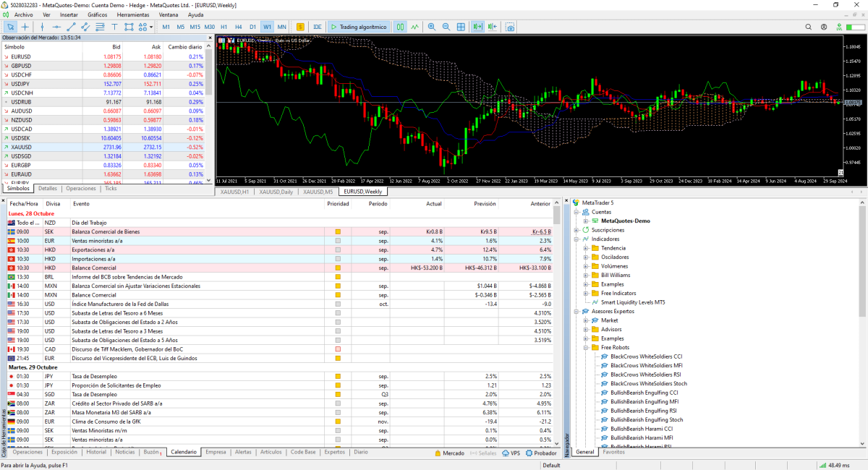868x470 pixels.
Task: Select the crosshair cursor tool
Action: [25, 27]
